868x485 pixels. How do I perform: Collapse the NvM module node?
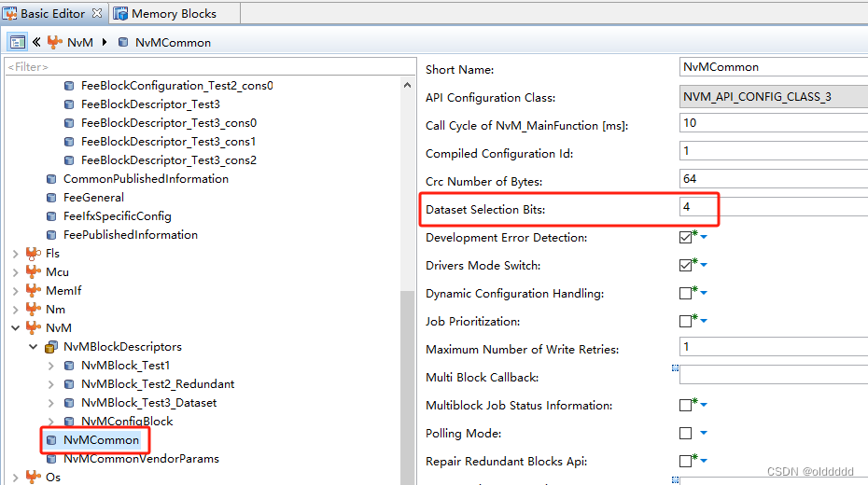coord(16,328)
